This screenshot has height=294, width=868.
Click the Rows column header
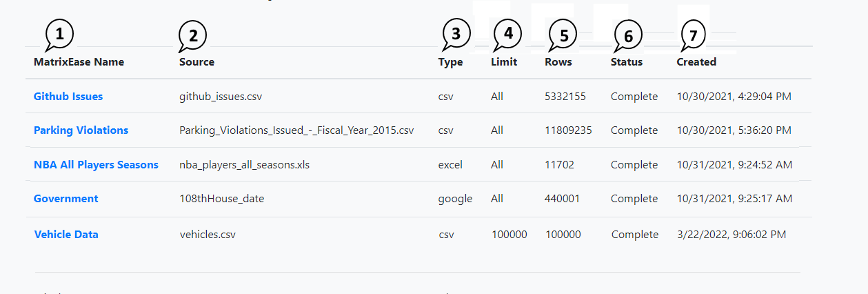558,62
